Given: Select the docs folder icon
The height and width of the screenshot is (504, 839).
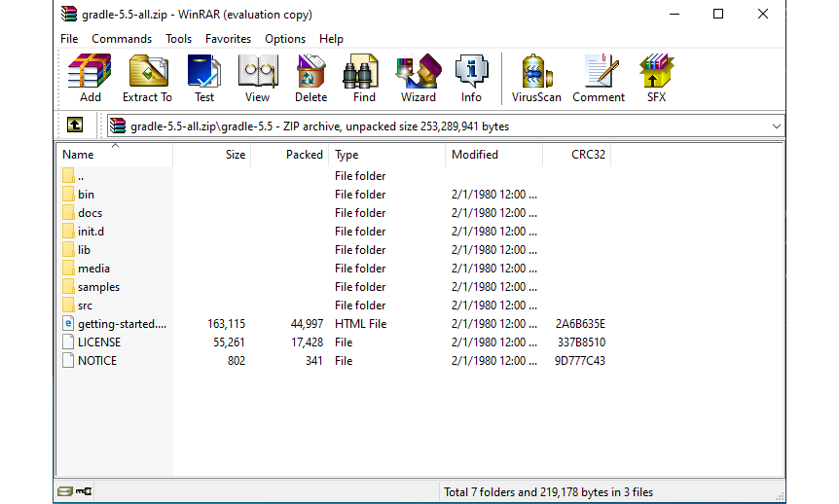Looking at the screenshot, I should (x=68, y=212).
